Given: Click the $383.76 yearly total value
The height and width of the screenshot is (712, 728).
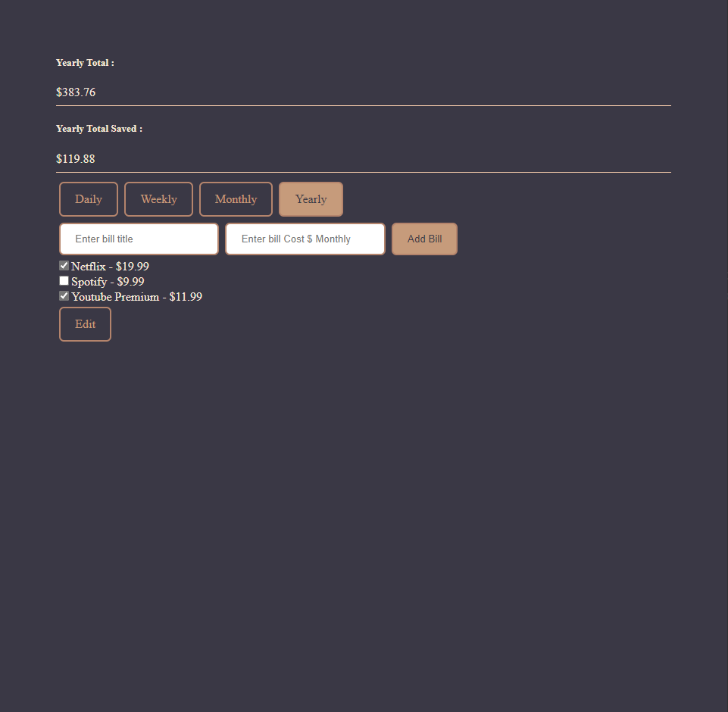Looking at the screenshot, I should click(76, 92).
